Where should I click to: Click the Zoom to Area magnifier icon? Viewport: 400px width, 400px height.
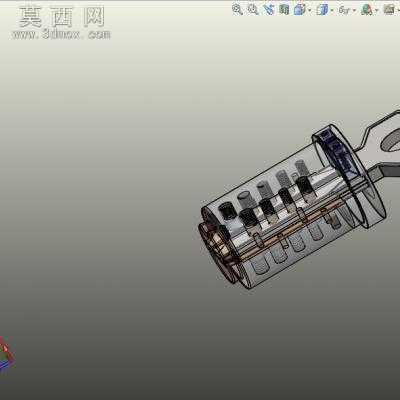pyautogui.click(x=253, y=9)
